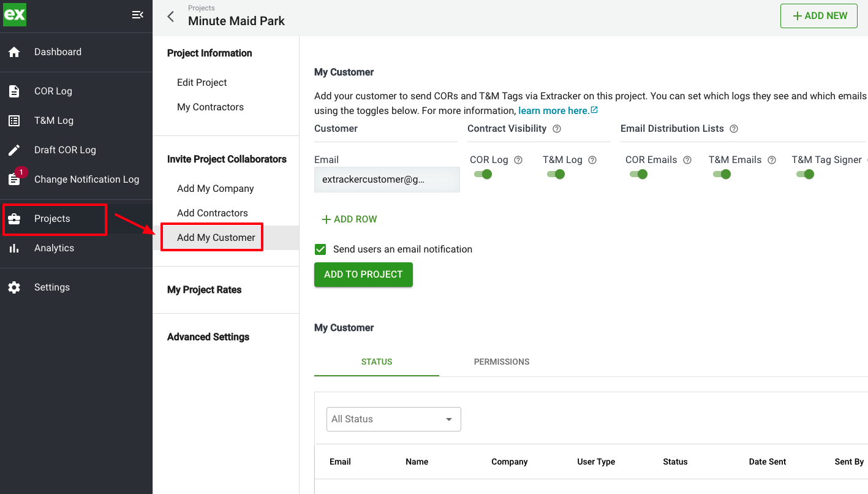Click the Projects briefcase icon
The width and height of the screenshot is (868, 494).
tap(14, 219)
